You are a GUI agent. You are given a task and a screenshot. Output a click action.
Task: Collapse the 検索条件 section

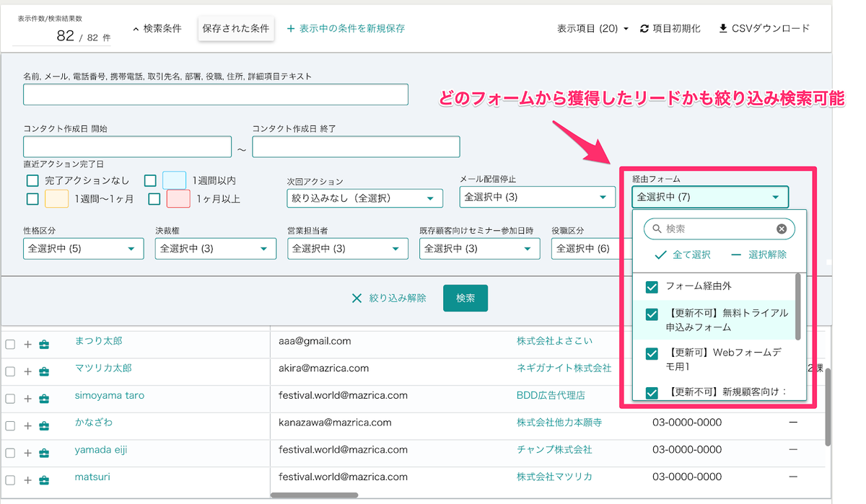pyautogui.click(x=157, y=29)
